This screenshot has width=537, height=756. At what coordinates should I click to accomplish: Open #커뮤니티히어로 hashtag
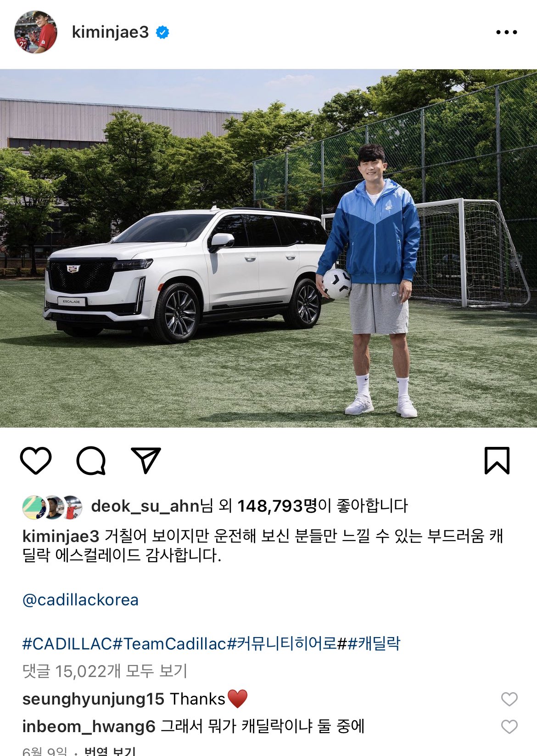click(x=282, y=643)
